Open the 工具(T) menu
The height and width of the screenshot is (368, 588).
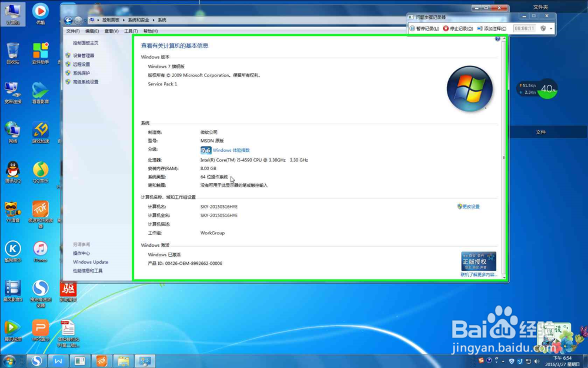(131, 31)
